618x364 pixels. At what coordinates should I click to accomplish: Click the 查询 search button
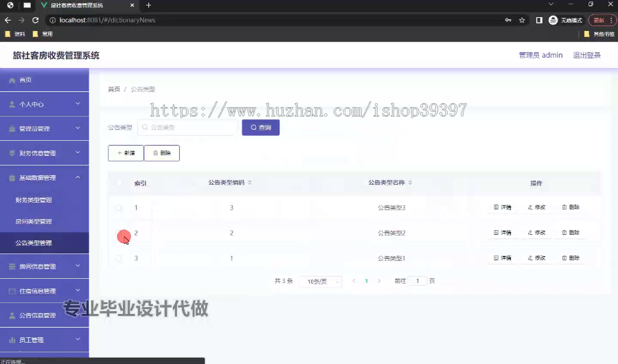click(260, 127)
